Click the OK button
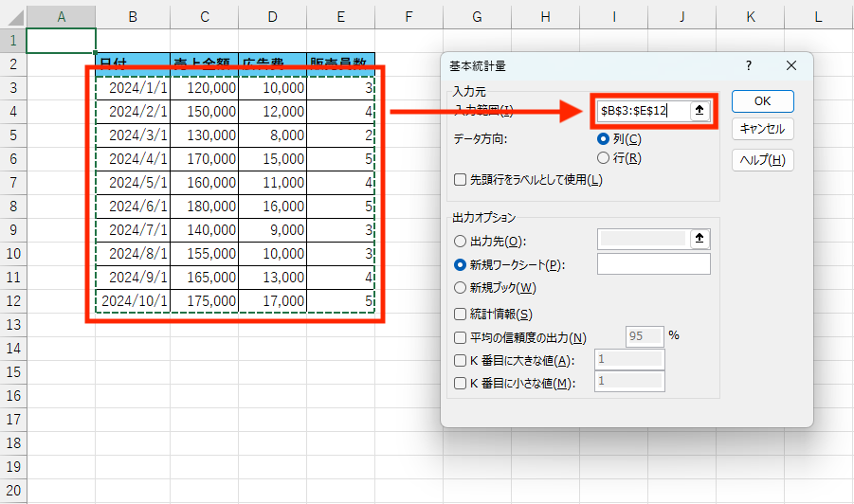This screenshot has height=504, width=854. (x=762, y=101)
